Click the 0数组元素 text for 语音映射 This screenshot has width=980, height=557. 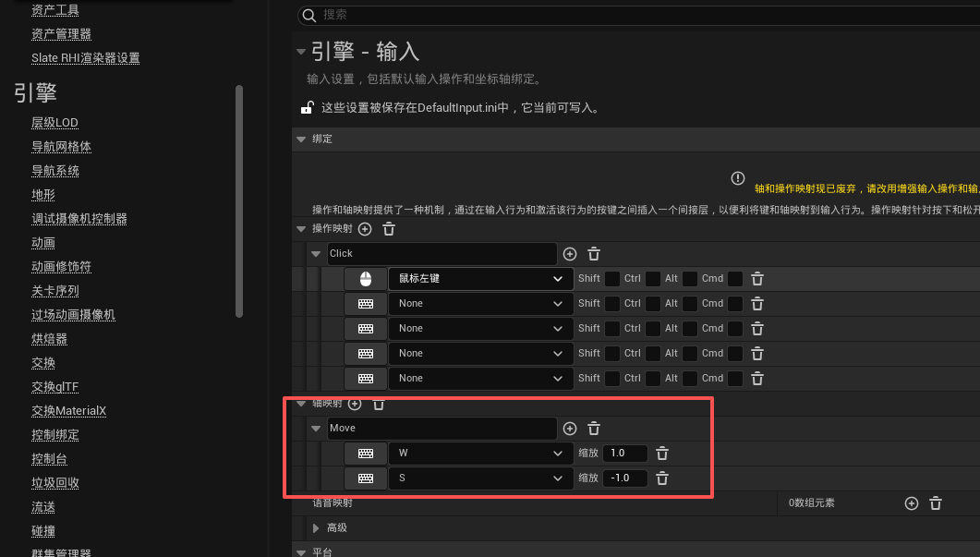point(811,503)
